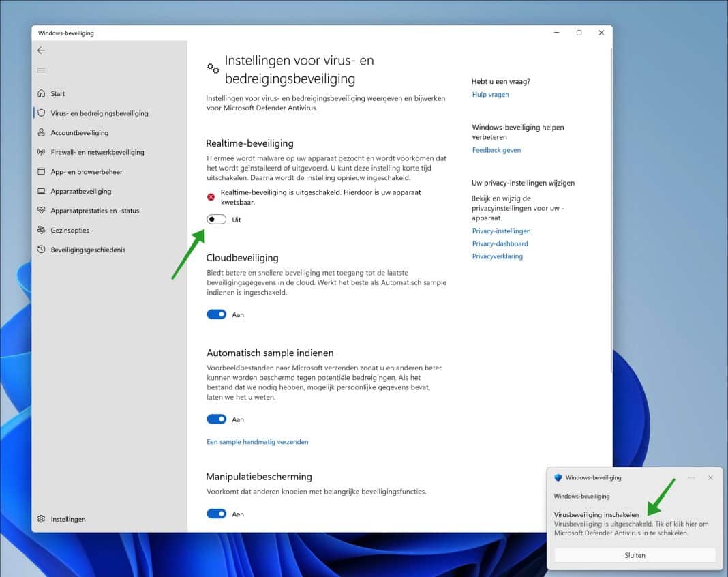
Task: Navigate to Apparaatprestaties en -status
Action: click(42, 211)
